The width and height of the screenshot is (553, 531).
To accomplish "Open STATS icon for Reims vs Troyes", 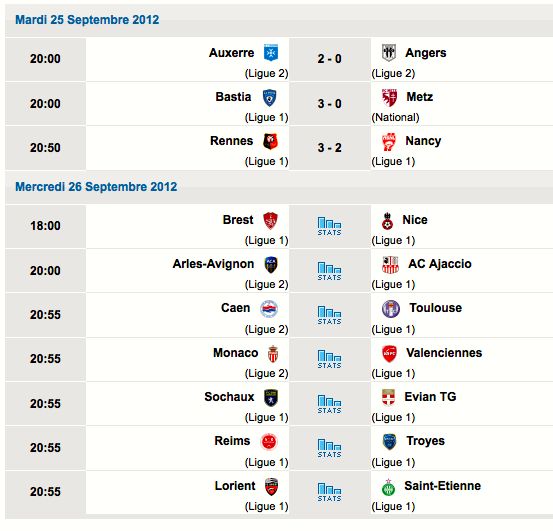I will pyautogui.click(x=329, y=448).
